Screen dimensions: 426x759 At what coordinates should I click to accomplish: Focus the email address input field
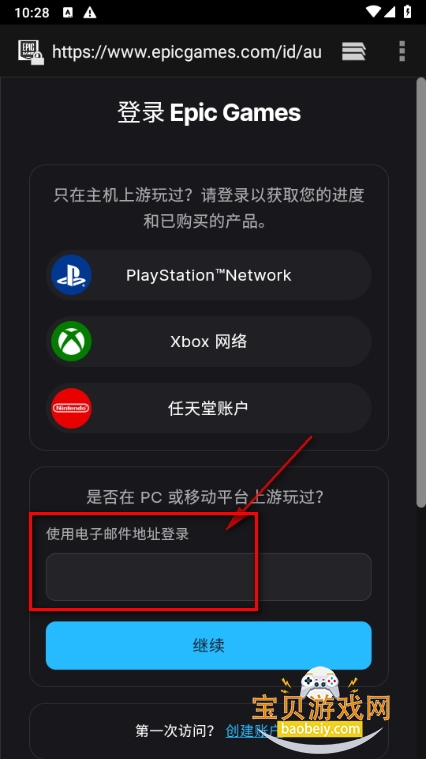click(209, 577)
